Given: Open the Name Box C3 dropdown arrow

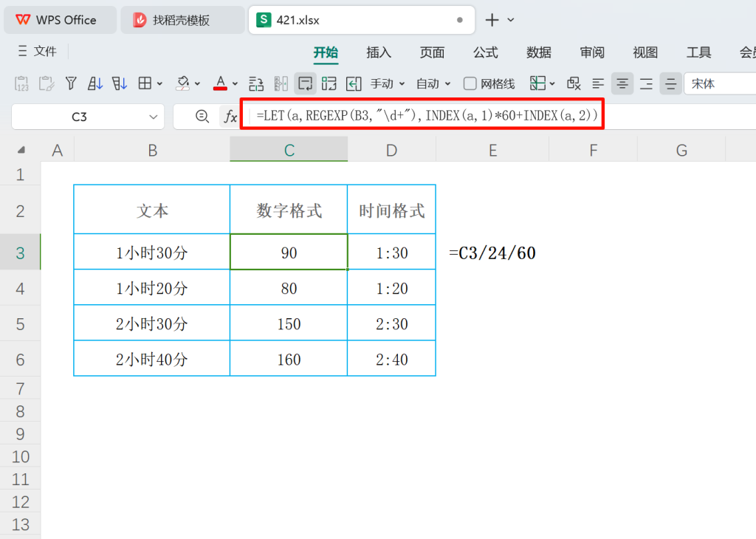Looking at the screenshot, I should [154, 117].
